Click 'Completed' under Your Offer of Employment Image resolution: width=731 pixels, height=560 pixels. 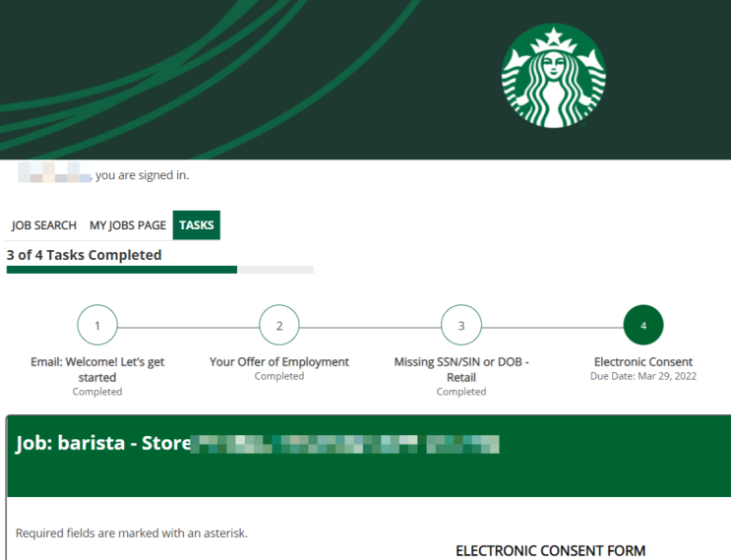[278, 376]
